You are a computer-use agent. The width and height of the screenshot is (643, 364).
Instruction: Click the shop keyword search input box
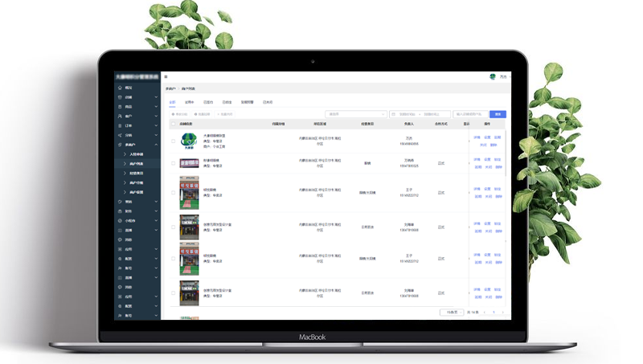click(x=470, y=114)
